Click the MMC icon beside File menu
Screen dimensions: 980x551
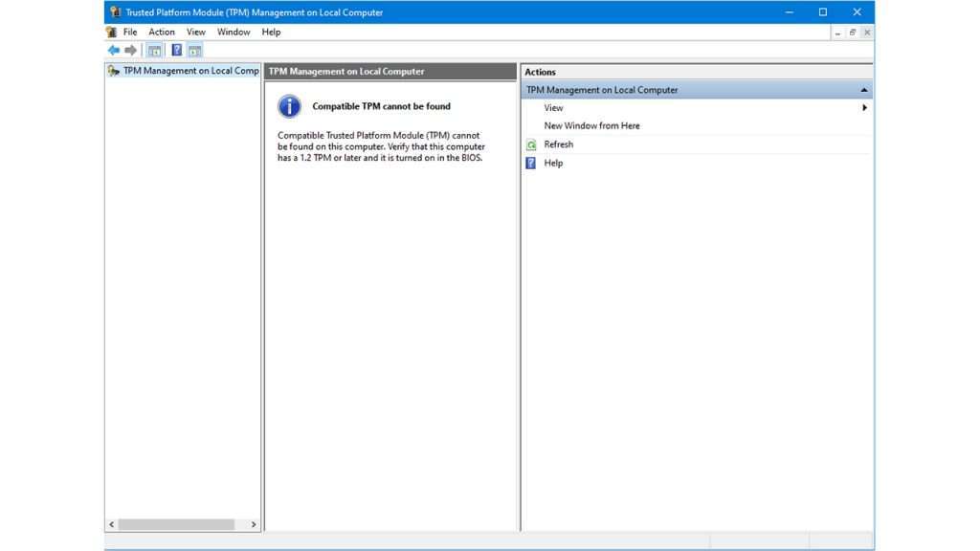click(111, 32)
